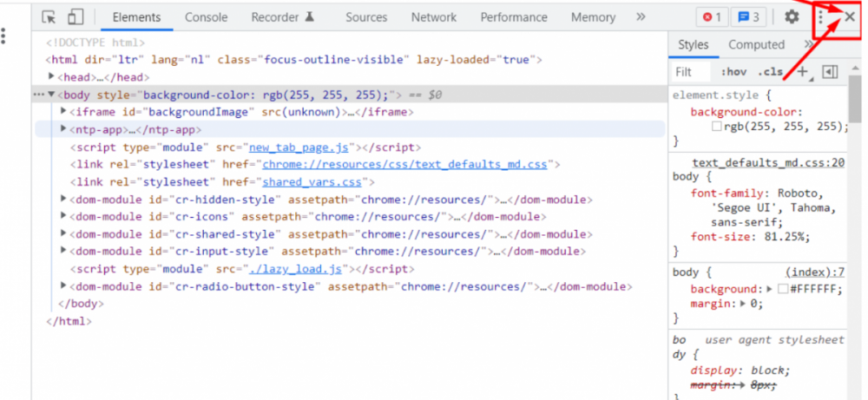
Task: Click the background-color rgb white color swatch
Action: [716, 127]
